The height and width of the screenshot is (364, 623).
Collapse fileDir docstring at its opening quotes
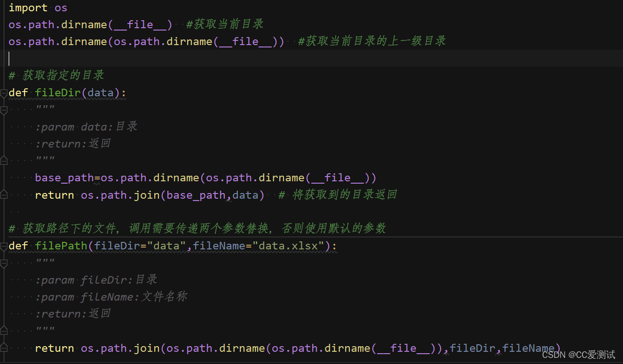[x=3, y=110]
